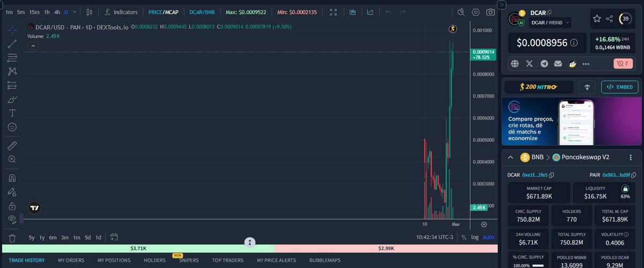Select the 1m timeframe
Image resolution: width=644 pixels, height=268 pixels.
point(9,12)
